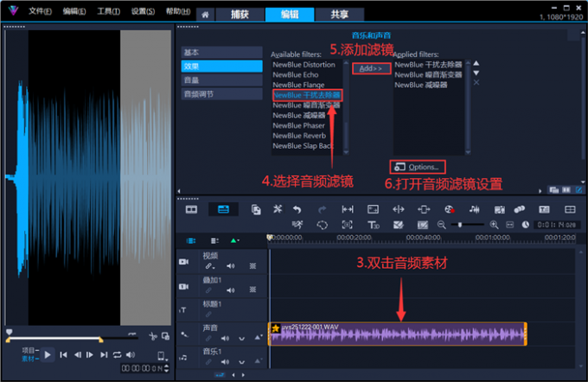
Task: Jump to the start of the preview
Action: coord(63,354)
